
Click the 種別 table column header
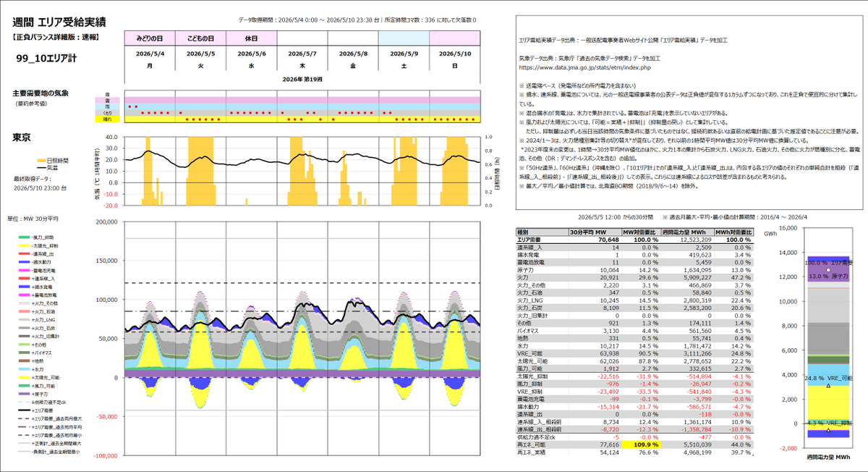pyautogui.click(x=541, y=232)
